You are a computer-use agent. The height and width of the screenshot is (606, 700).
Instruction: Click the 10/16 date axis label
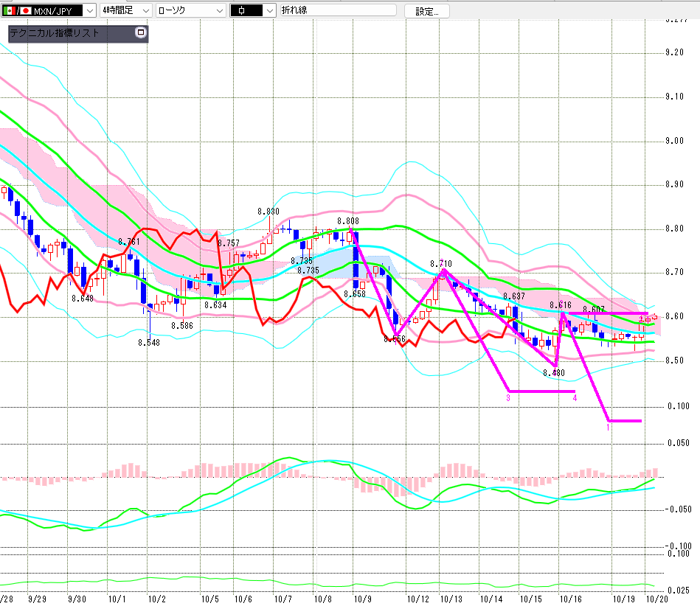(570, 599)
